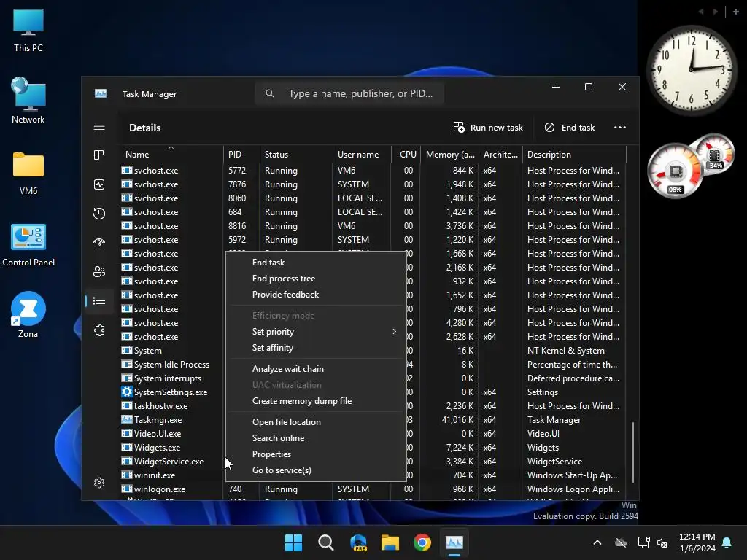The width and height of the screenshot is (747, 560).
Task: Click the Task Manager taskbar icon
Action: 454,542
